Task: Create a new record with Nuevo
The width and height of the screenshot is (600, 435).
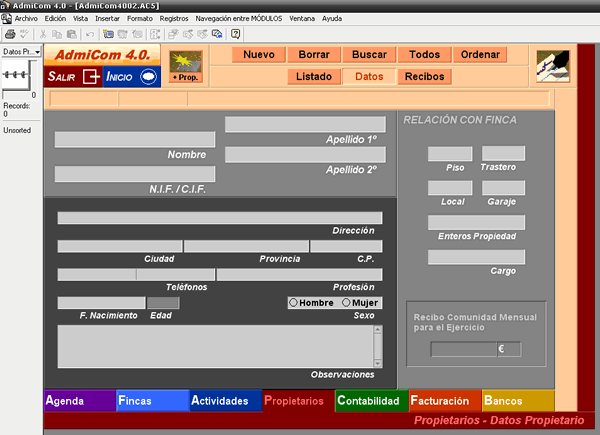Action: (x=259, y=55)
